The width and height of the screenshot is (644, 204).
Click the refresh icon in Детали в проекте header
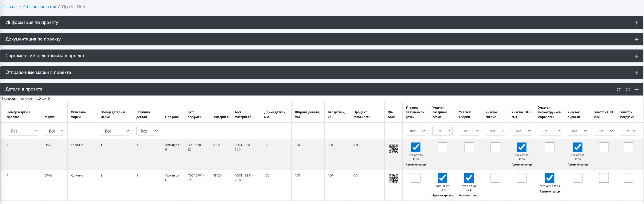618,89
